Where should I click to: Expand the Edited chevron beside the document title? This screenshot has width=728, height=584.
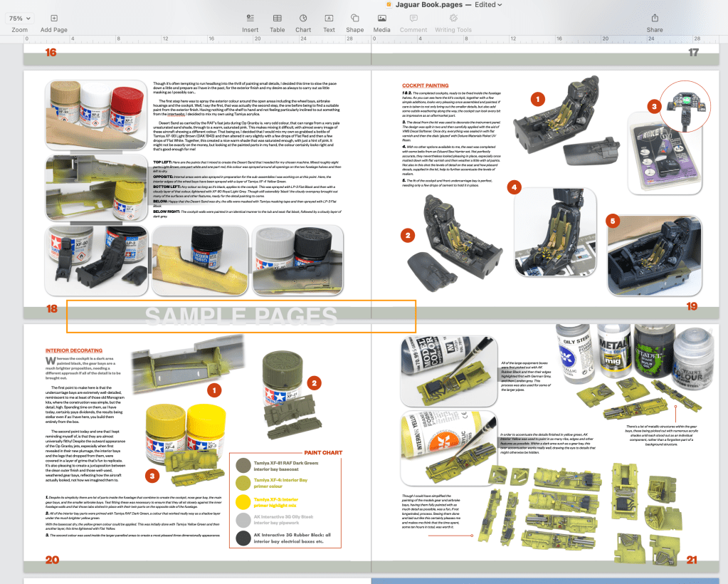pos(500,5)
